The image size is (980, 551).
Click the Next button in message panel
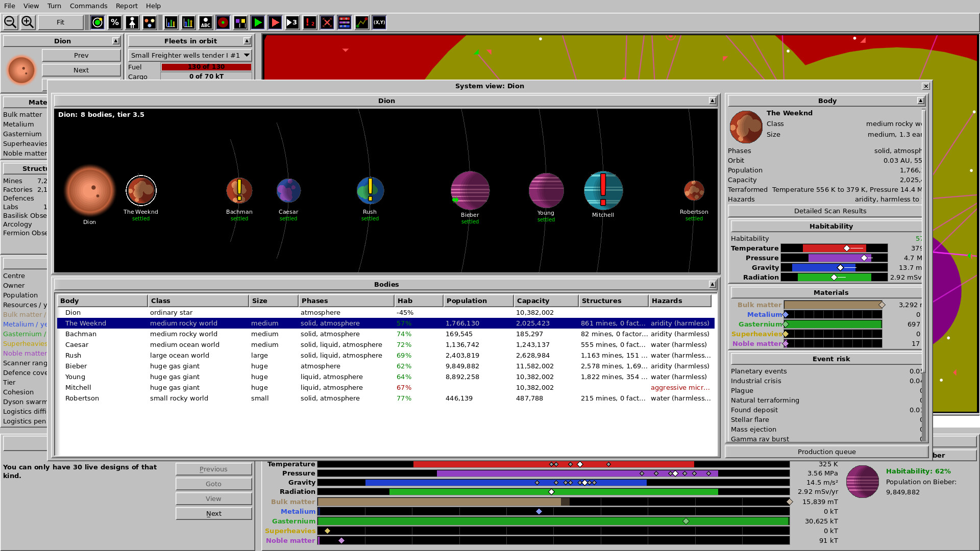214,514
